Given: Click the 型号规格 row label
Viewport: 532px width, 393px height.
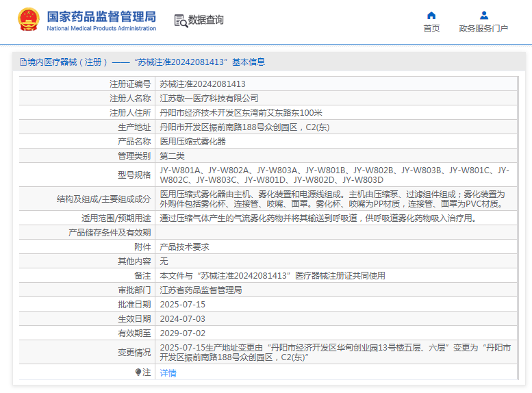Looking at the screenshot, I should coord(134,175).
